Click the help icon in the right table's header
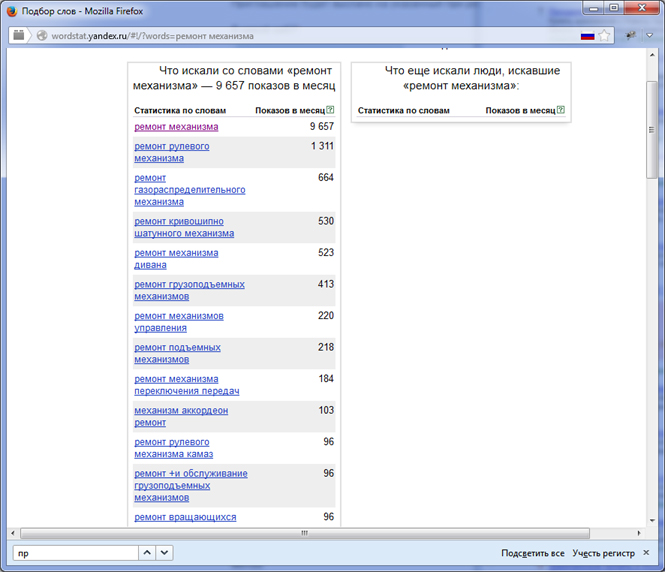 [561, 110]
